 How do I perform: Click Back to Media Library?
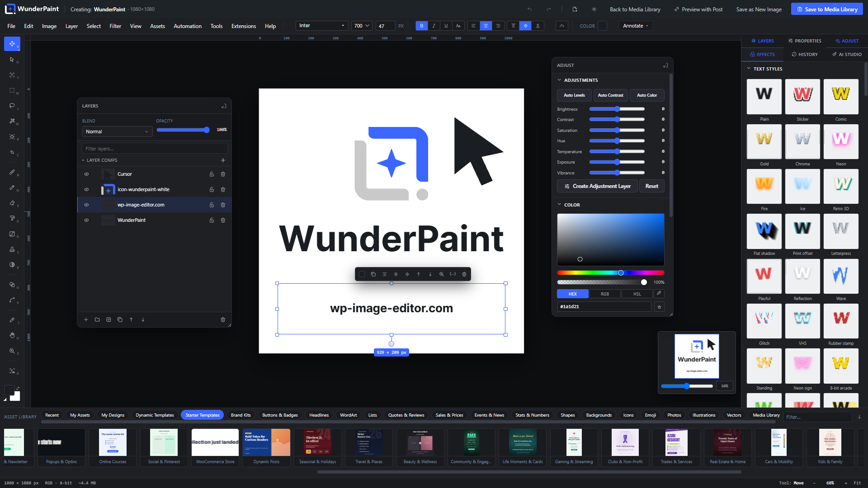point(635,9)
